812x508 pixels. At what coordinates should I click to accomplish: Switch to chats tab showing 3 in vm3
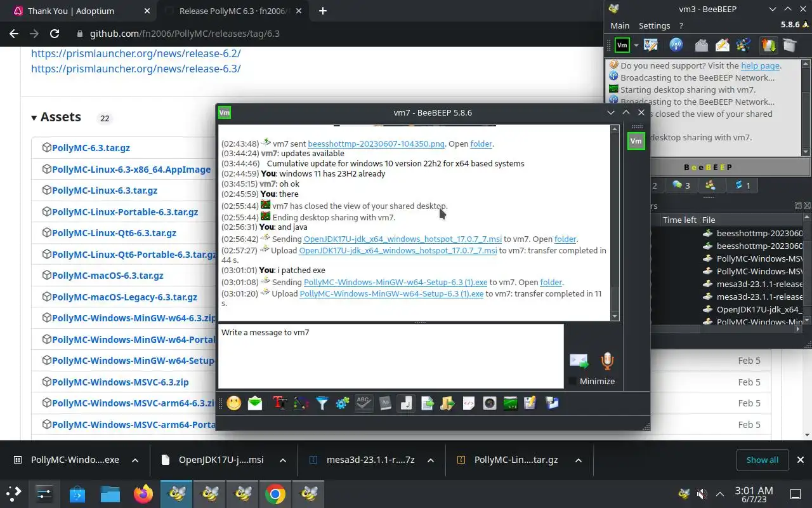click(681, 185)
